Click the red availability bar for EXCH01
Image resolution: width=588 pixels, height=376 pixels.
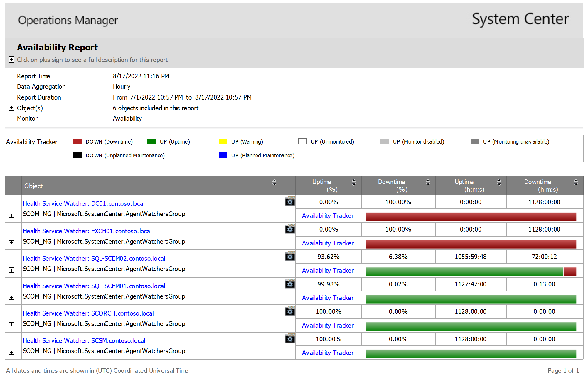point(471,244)
